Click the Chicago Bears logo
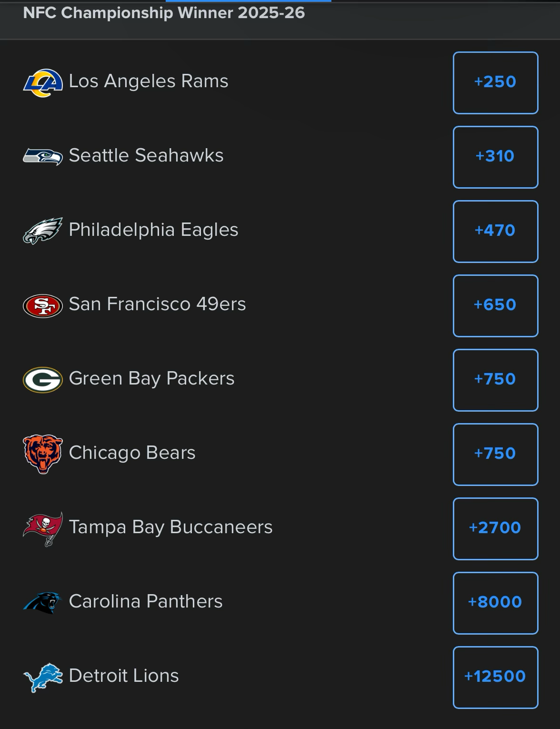This screenshot has height=729, width=560. (43, 454)
